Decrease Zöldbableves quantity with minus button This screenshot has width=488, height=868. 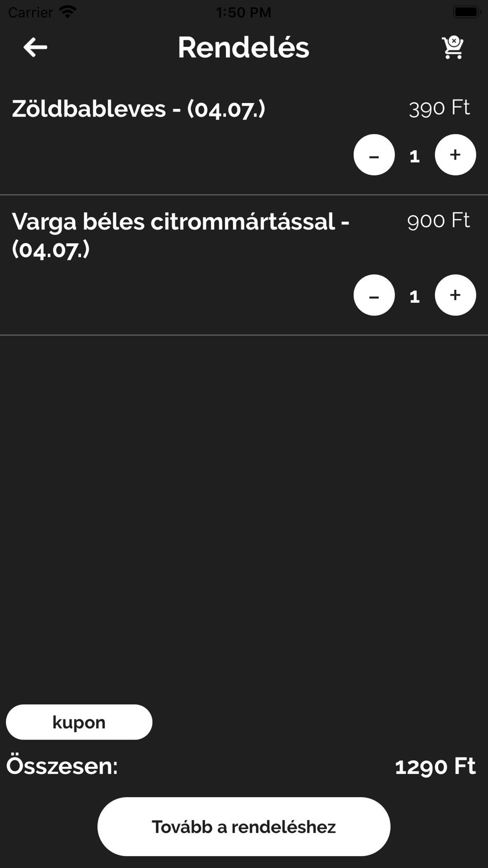(374, 155)
